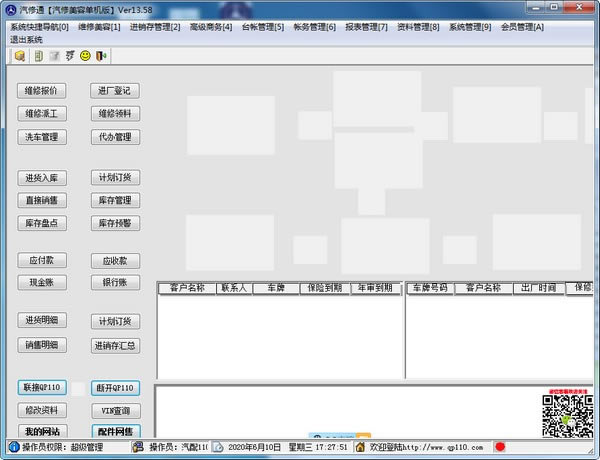
Task: Click the 断开QP110 button
Action: tap(116, 388)
